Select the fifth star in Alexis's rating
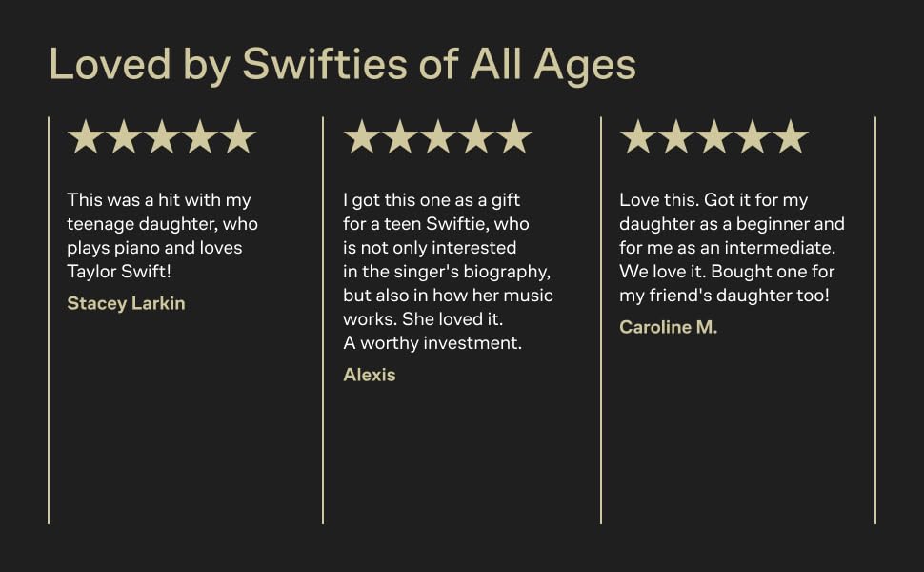The width and height of the screenshot is (924, 572). pos(514,137)
